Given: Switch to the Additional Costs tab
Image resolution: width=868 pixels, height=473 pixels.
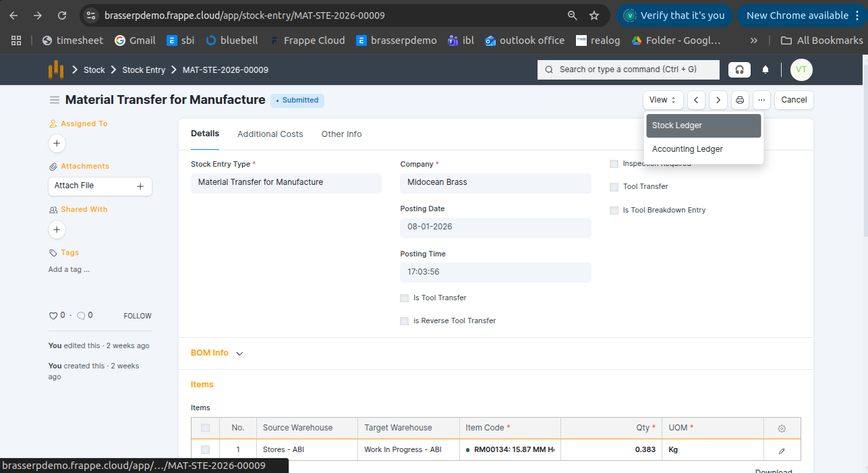Looking at the screenshot, I should point(270,134).
